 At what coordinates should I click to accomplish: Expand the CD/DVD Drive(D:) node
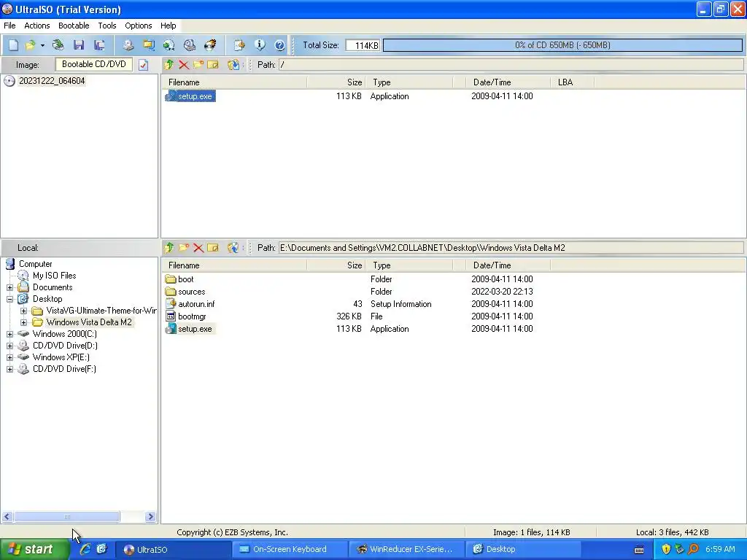point(10,346)
